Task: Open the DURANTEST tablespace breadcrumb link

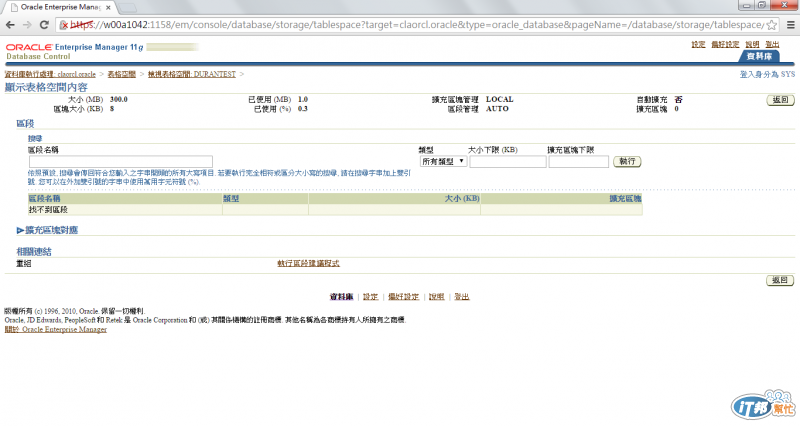Action: [192, 74]
